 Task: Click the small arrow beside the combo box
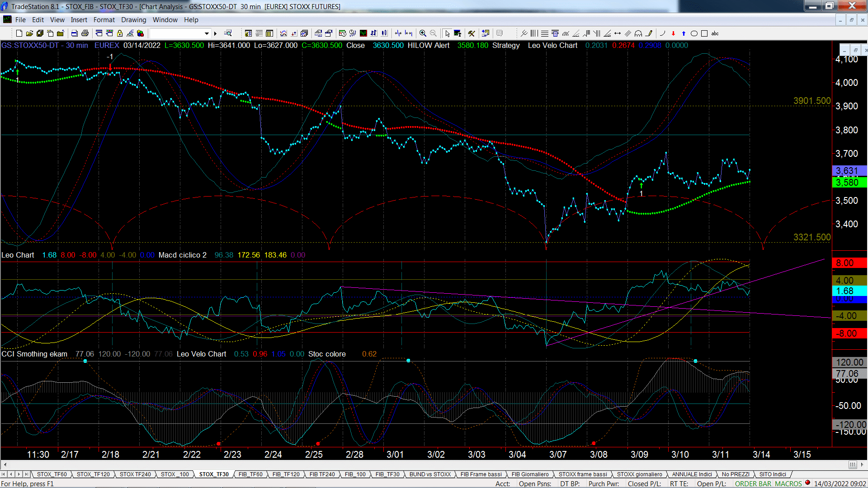coord(215,33)
